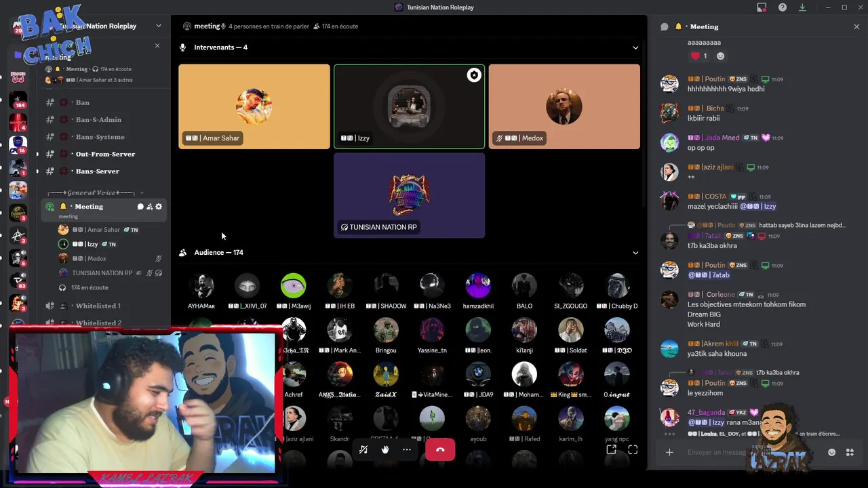The width and height of the screenshot is (868, 488).
Task: Close the Meeting chat panel
Action: point(856,26)
